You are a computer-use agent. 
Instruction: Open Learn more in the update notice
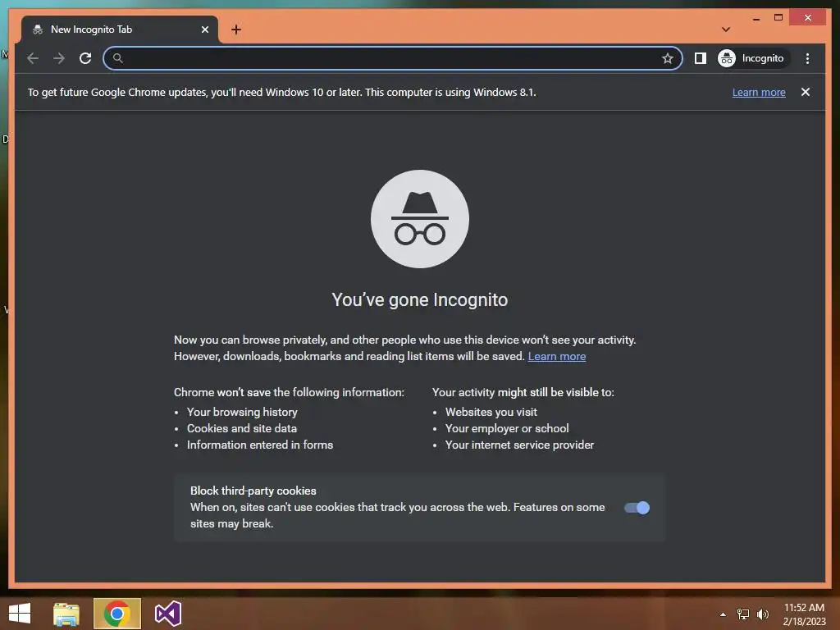pos(759,92)
